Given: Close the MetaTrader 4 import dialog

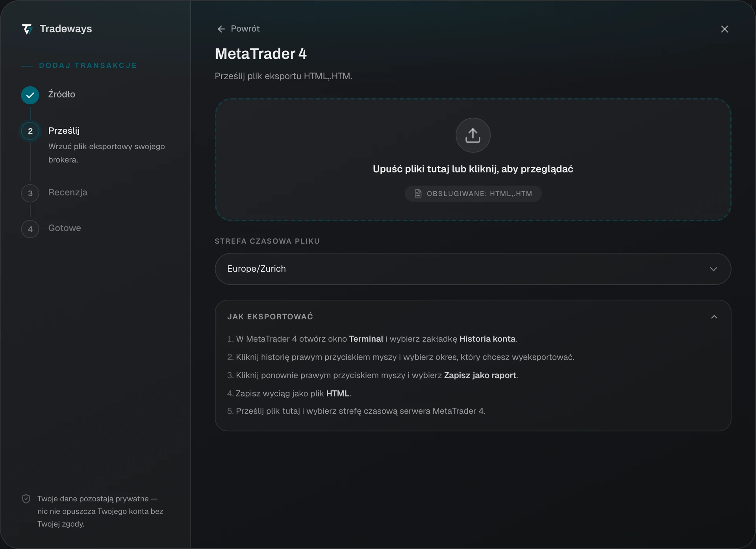Looking at the screenshot, I should click(724, 29).
